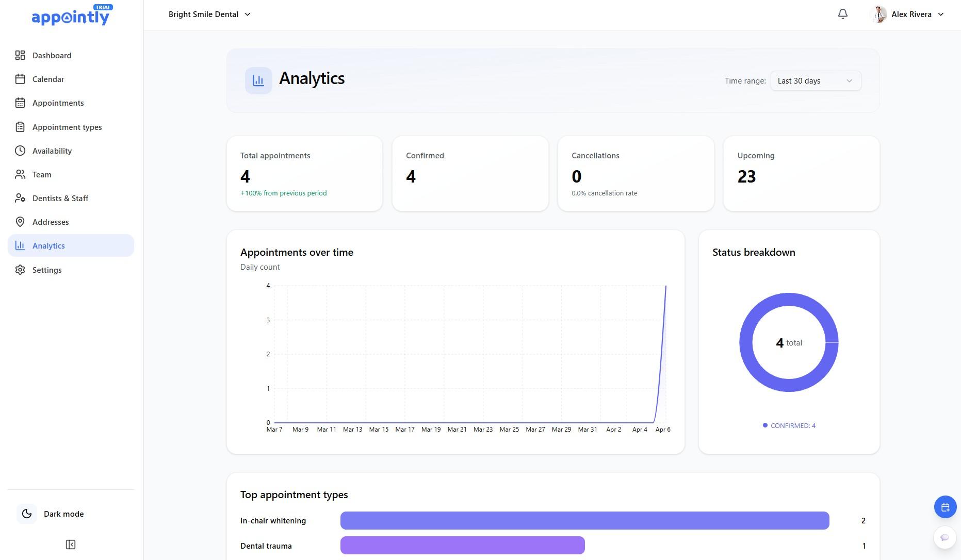961x560 pixels.
Task: Open Settings from the sidebar
Action: (46, 270)
